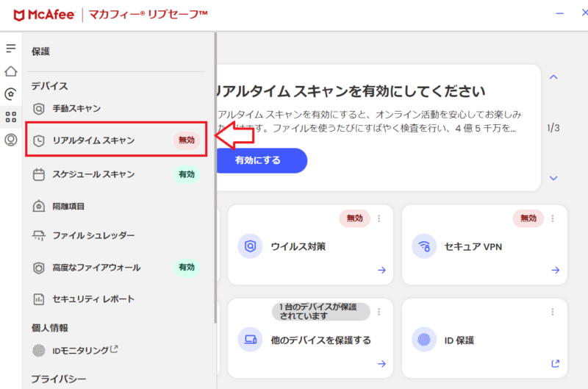Click the スケジュール スキャン calendar icon
Image resolution: width=588 pixels, height=389 pixels.
click(x=39, y=174)
